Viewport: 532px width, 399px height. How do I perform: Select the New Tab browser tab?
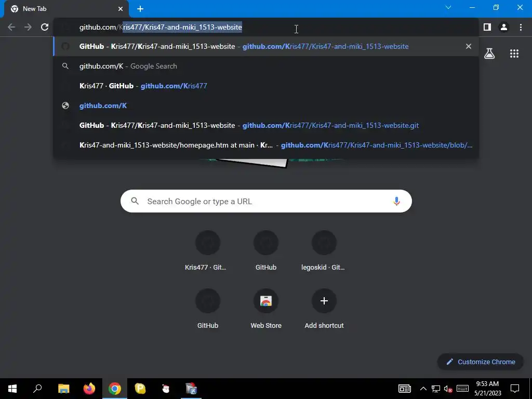pyautogui.click(x=66, y=9)
